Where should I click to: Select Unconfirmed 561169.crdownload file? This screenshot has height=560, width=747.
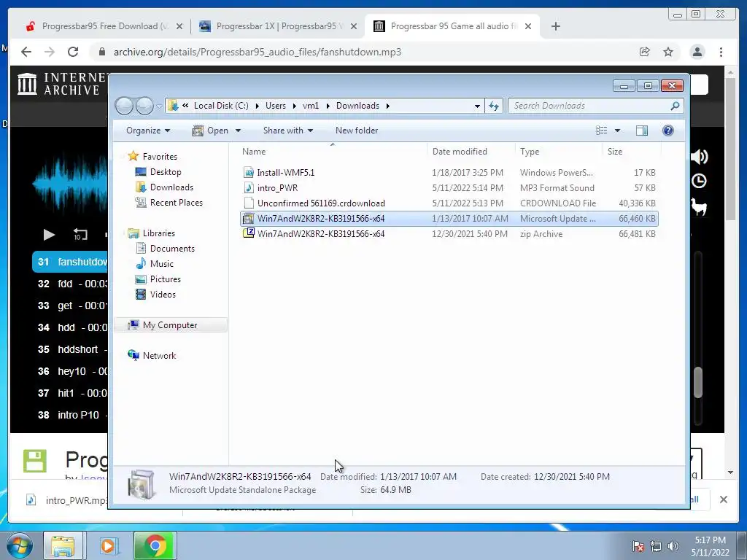point(449,203)
